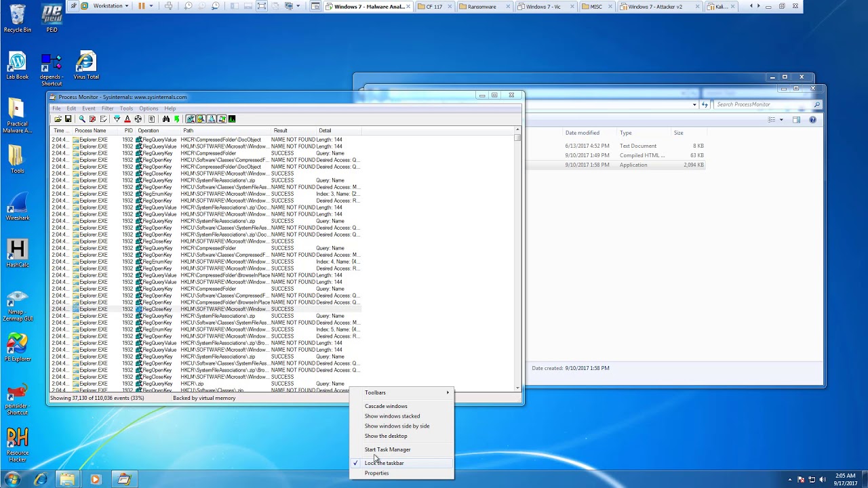Screen dimensions: 868x488
Task: Open the Options menu in Process Monitor
Action: [149, 108]
